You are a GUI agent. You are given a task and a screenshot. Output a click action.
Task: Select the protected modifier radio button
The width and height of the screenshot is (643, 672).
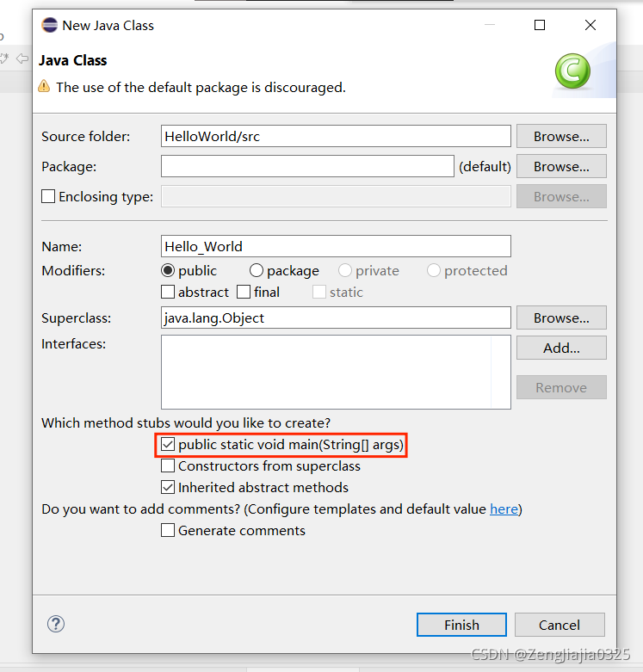pyautogui.click(x=433, y=270)
